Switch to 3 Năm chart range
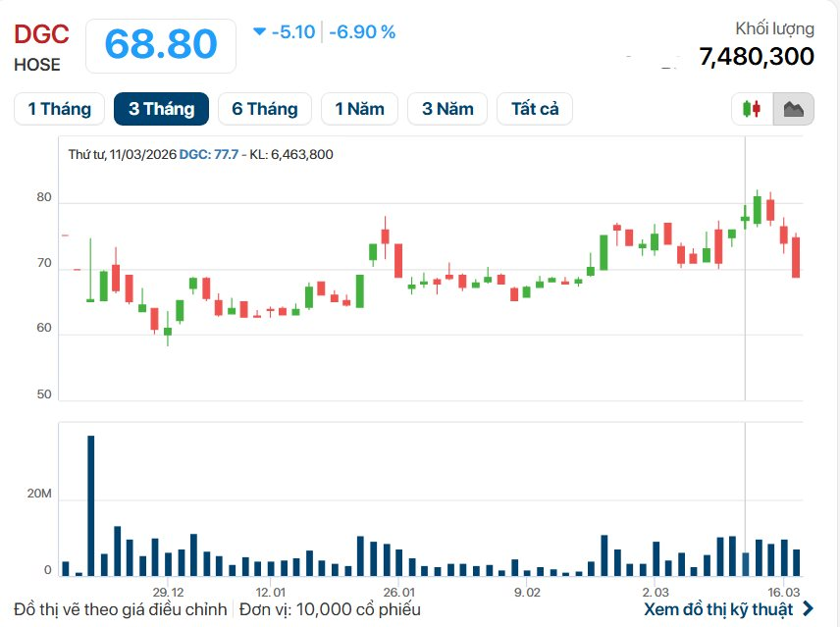 [447, 109]
